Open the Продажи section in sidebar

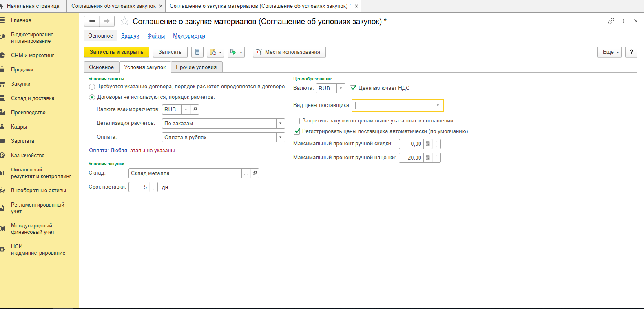22,69
